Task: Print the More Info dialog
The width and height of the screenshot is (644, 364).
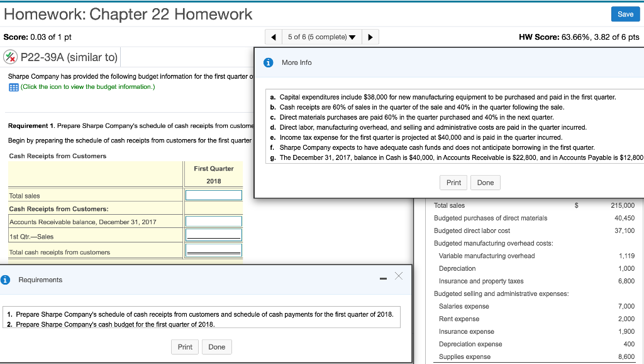Action: tap(453, 183)
